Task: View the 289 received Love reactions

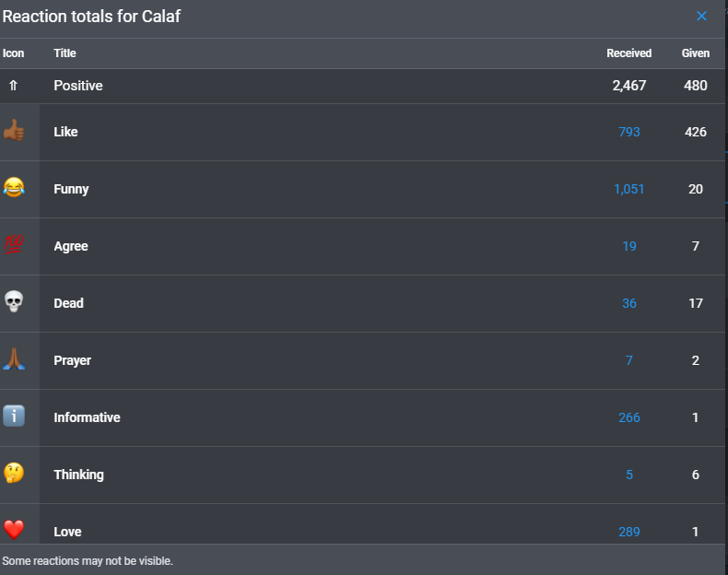Action: [x=629, y=532]
